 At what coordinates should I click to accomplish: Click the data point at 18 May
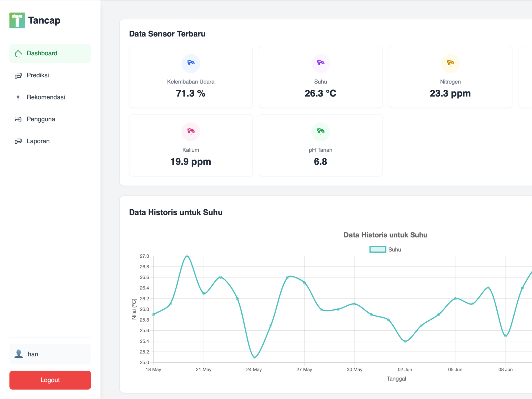click(x=153, y=314)
